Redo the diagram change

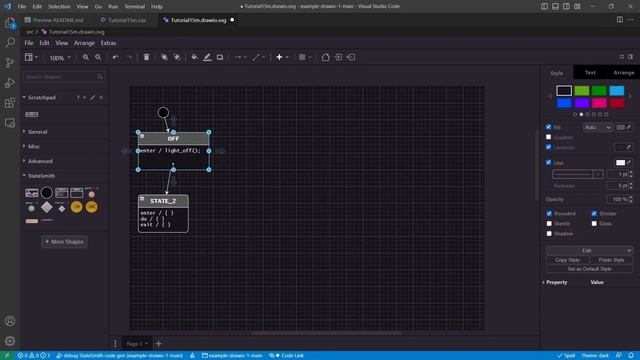(129, 57)
